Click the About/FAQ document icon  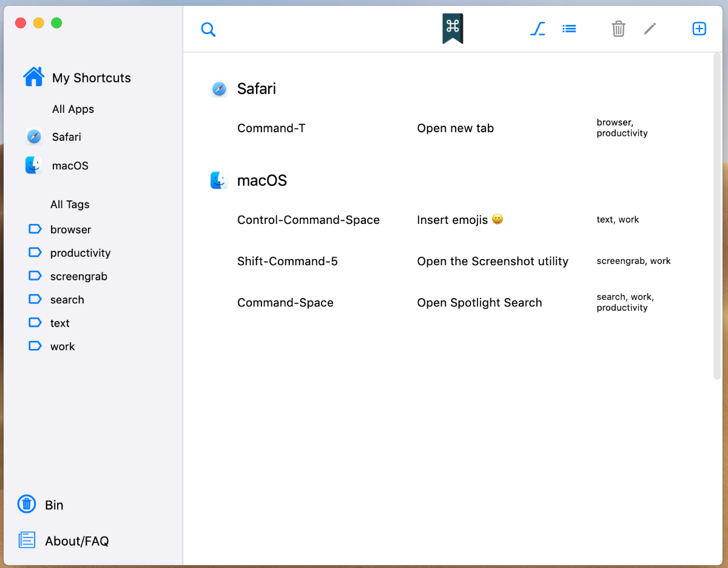[x=27, y=540]
